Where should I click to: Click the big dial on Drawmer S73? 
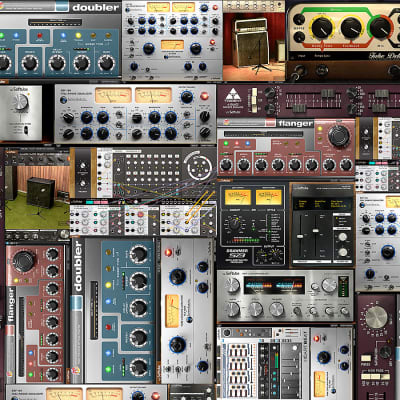point(235,223)
